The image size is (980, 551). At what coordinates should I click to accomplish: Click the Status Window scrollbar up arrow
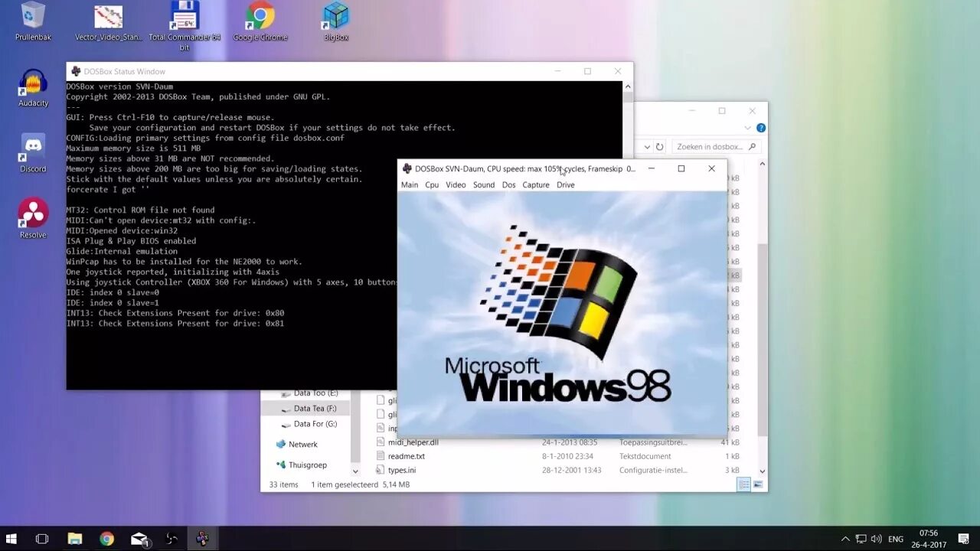tap(628, 86)
